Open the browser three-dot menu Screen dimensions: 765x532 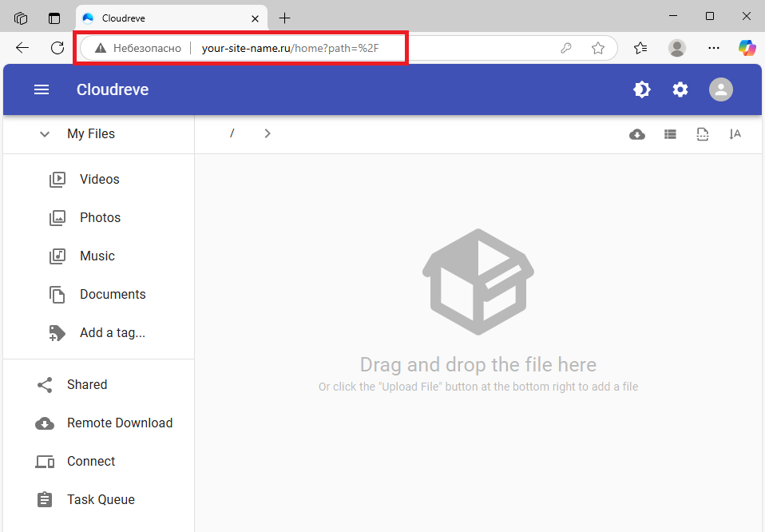[x=713, y=48]
